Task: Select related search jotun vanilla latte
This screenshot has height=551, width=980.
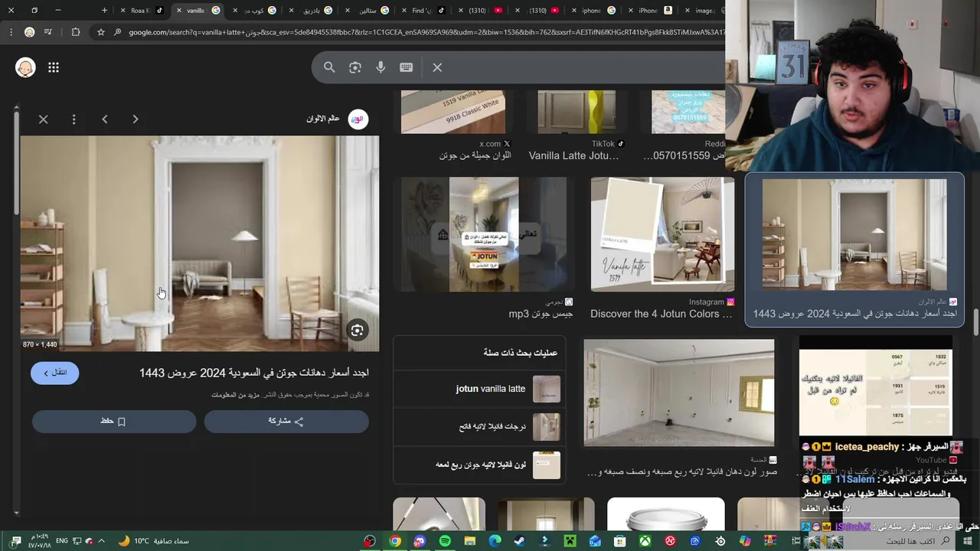Action: click(480, 389)
